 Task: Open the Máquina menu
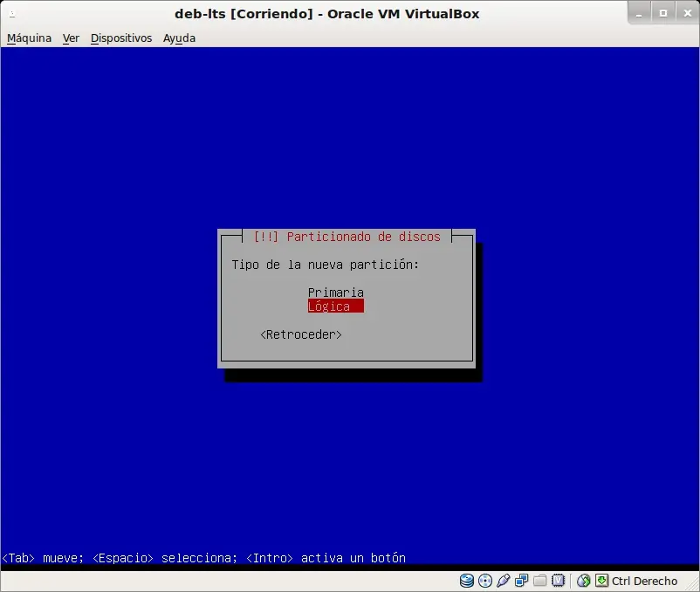click(29, 38)
